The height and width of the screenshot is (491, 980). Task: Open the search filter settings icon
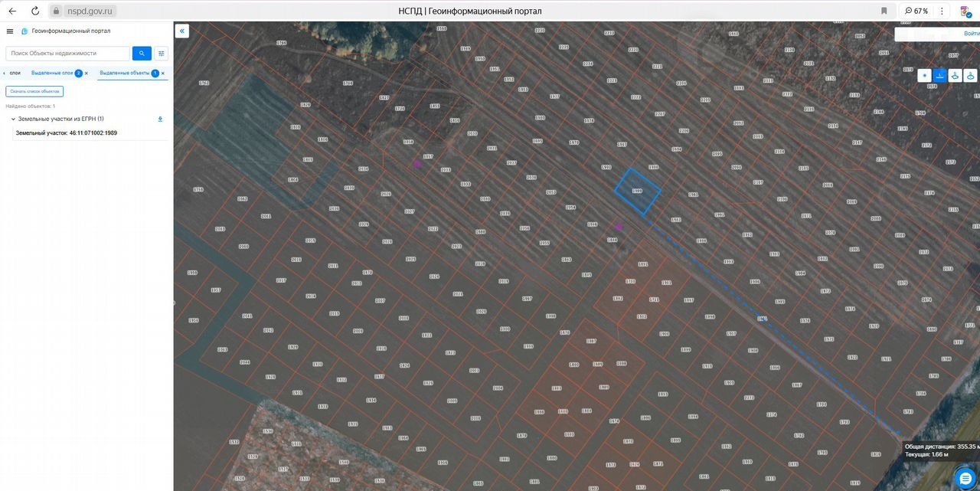162,54
